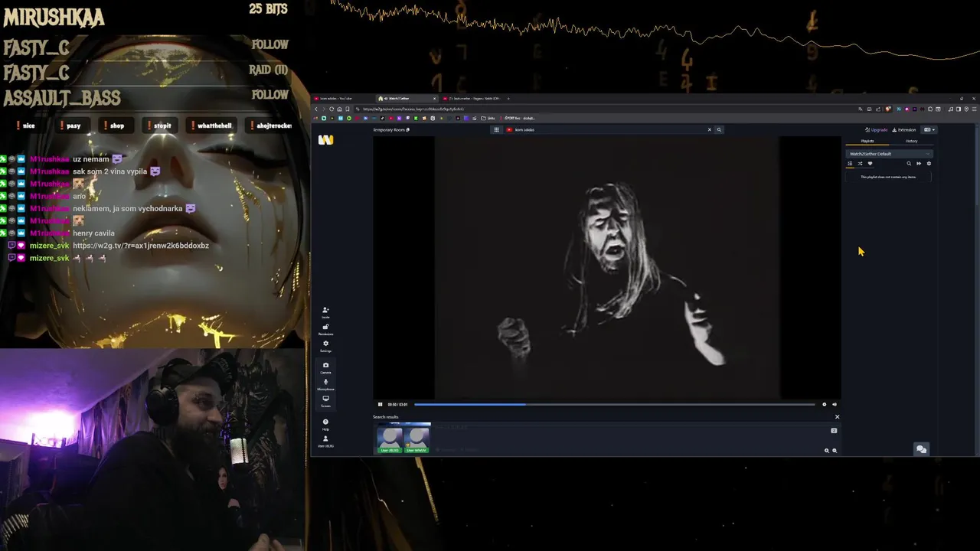Mute the player volume
The image size is (980, 551).
835,404
